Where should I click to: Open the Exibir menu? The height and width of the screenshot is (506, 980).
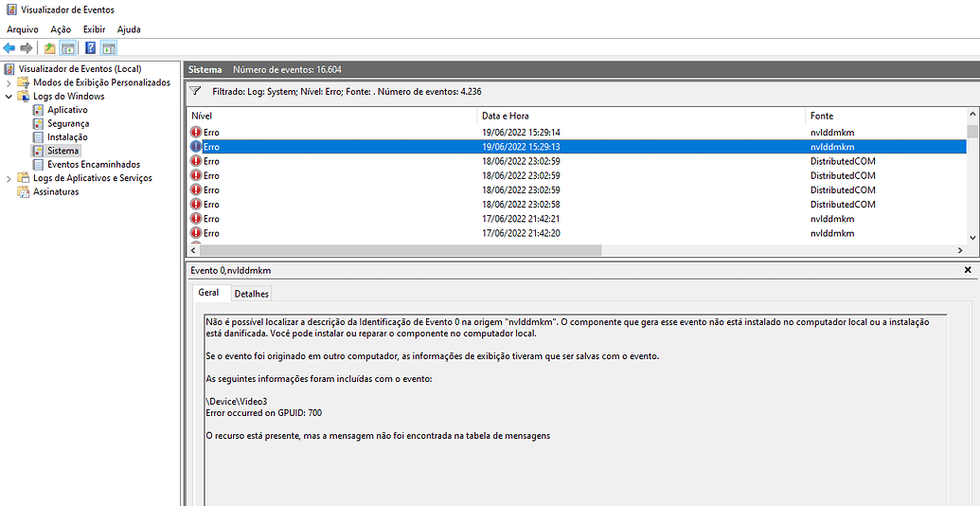coord(95,29)
